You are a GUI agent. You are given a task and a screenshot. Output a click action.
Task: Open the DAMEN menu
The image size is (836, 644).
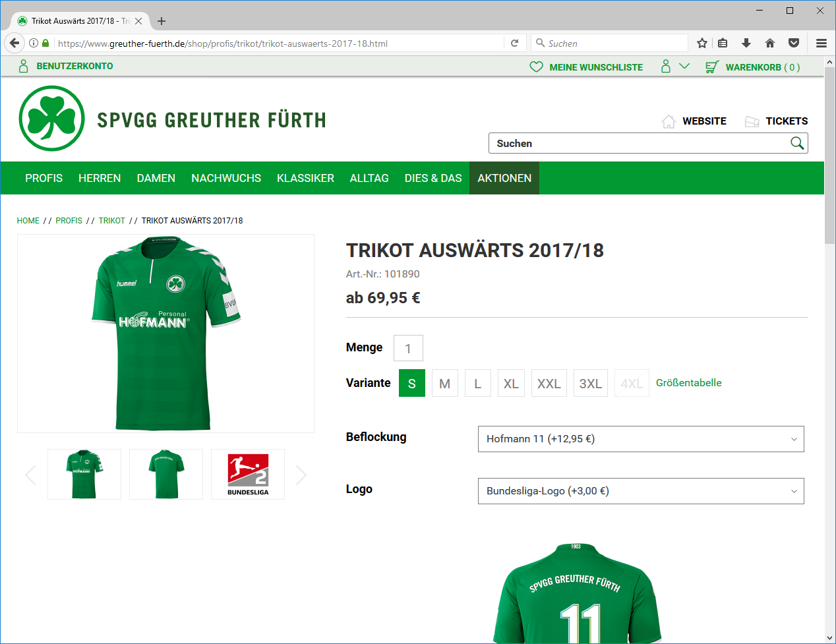[x=156, y=178]
